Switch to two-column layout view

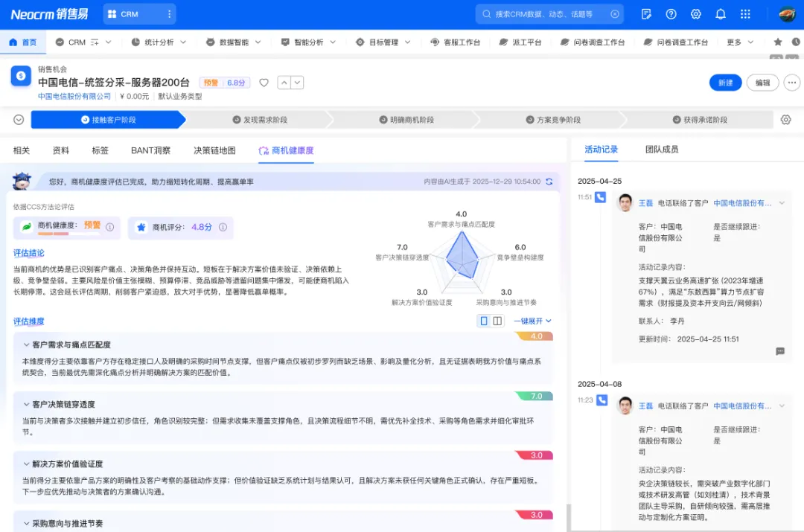(497, 321)
